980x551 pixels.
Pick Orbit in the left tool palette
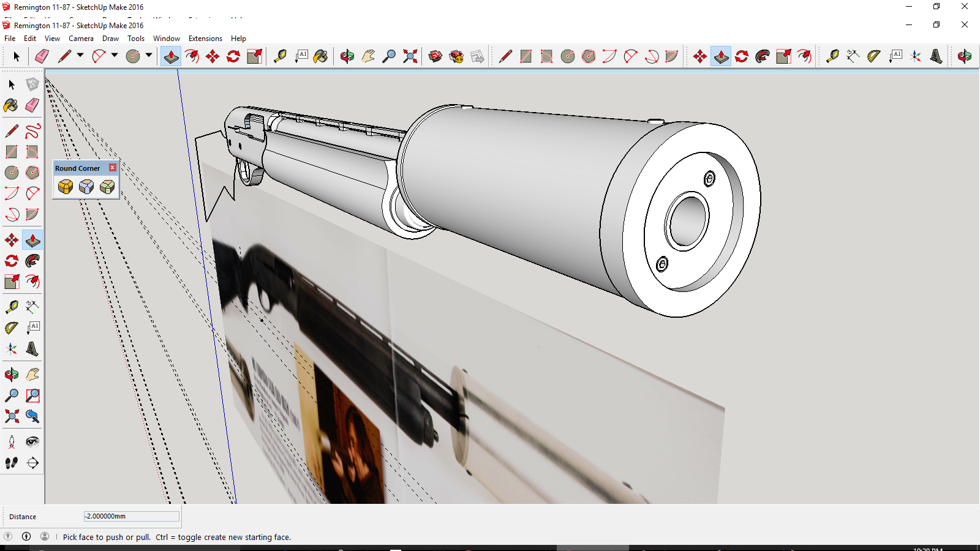point(12,375)
